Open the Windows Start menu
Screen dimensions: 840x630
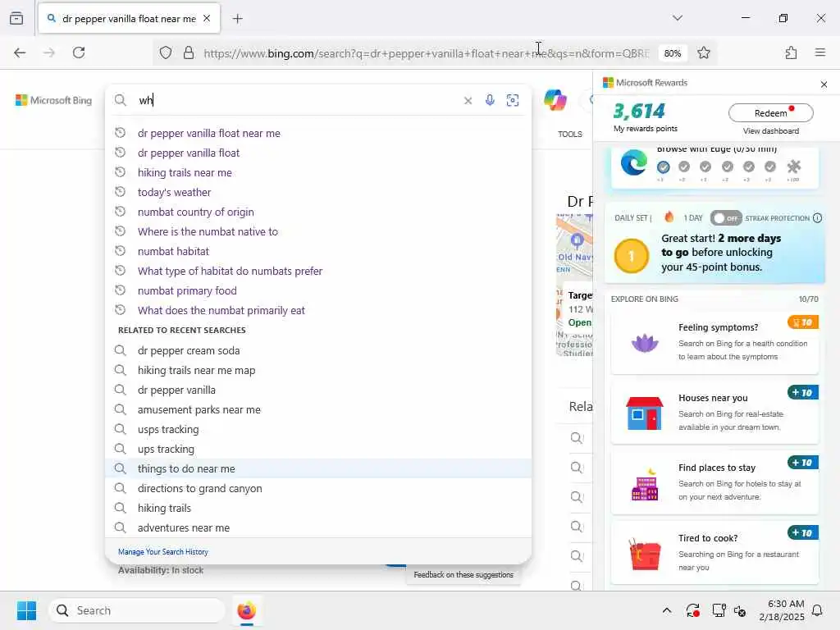26,610
